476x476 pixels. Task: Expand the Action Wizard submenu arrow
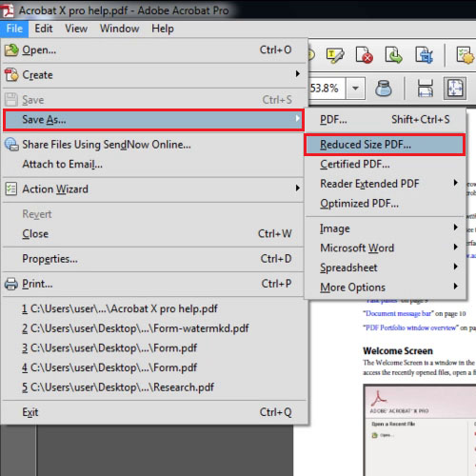tap(297, 188)
